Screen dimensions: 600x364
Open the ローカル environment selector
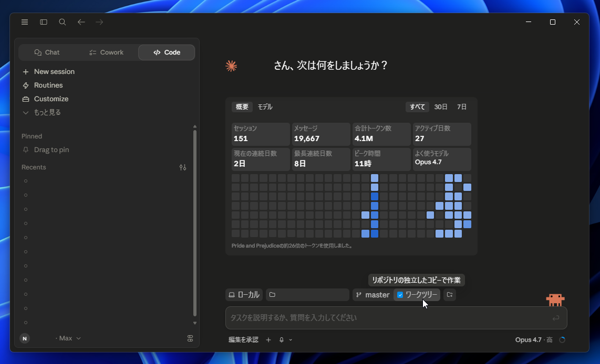click(244, 295)
